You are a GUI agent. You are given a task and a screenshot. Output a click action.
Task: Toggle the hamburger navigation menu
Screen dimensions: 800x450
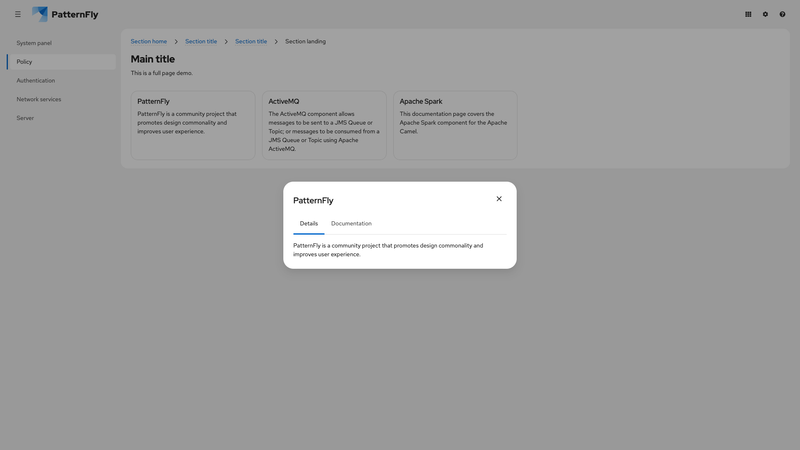coord(18,14)
